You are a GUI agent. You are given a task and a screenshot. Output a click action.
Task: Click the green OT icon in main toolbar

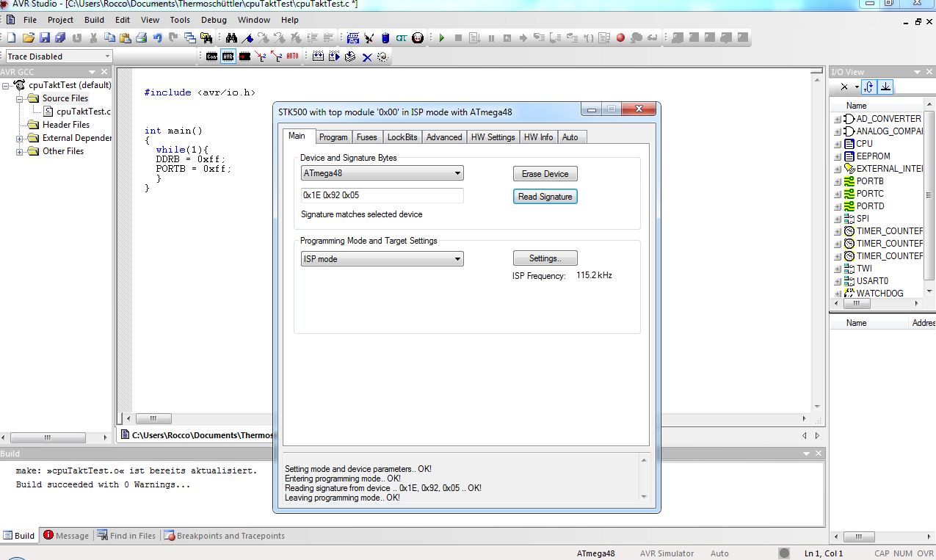401,37
